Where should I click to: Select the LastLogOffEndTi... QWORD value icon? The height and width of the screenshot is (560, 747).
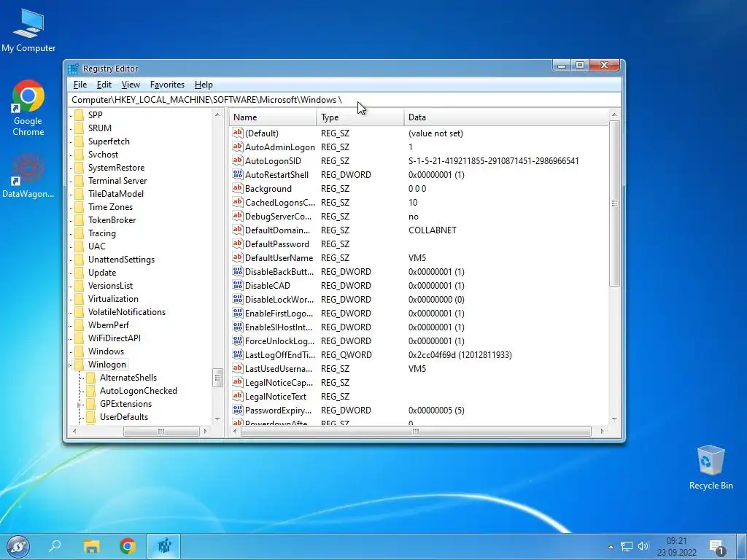tap(237, 354)
